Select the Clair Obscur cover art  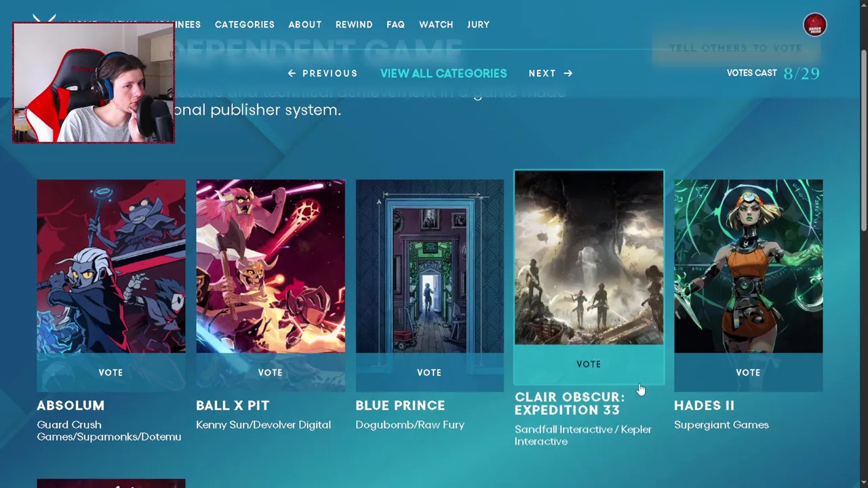(x=589, y=258)
